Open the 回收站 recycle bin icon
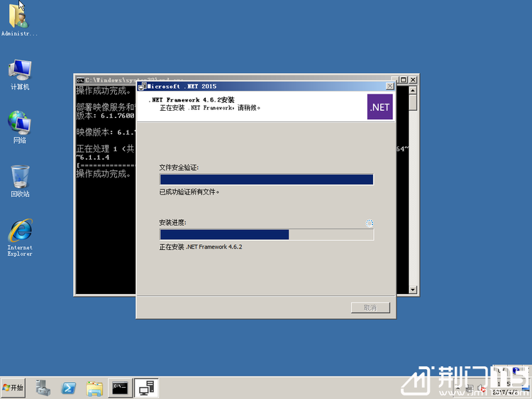This screenshot has height=399, width=532. 20,181
